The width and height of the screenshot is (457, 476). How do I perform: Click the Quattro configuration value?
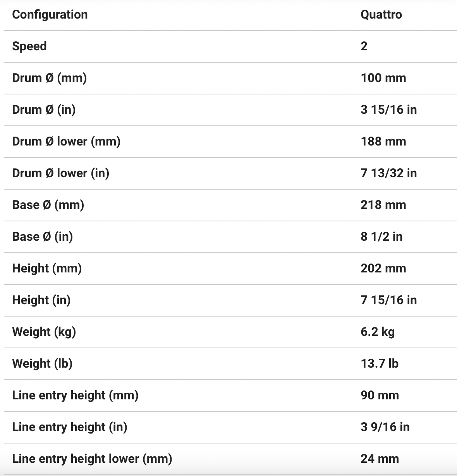pyautogui.click(x=381, y=15)
